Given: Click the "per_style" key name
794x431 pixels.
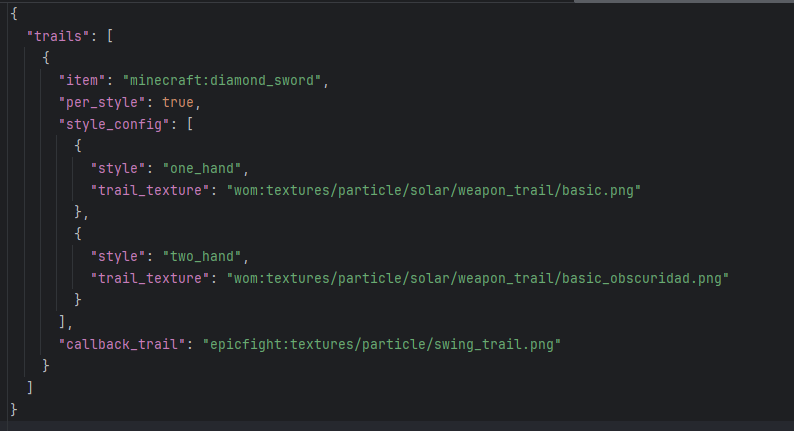Looking at the screenshot, I should click(x=102, y=102).
